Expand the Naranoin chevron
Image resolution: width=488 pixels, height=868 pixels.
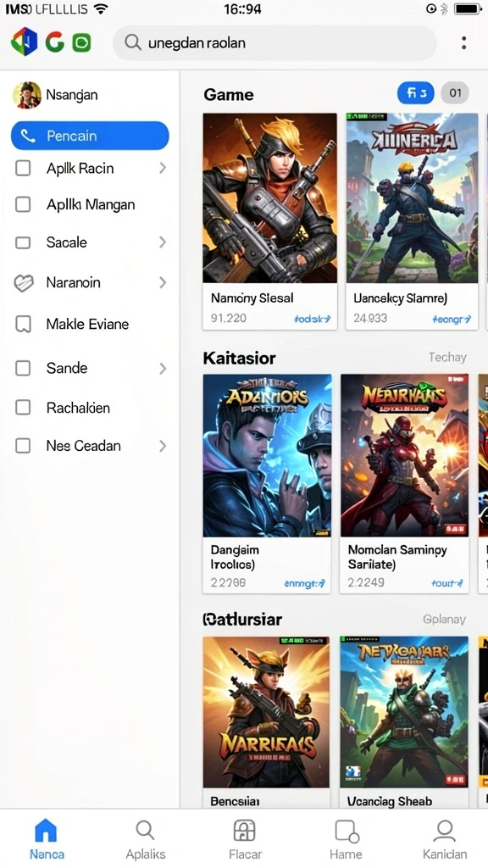click(x=163, y=283)
